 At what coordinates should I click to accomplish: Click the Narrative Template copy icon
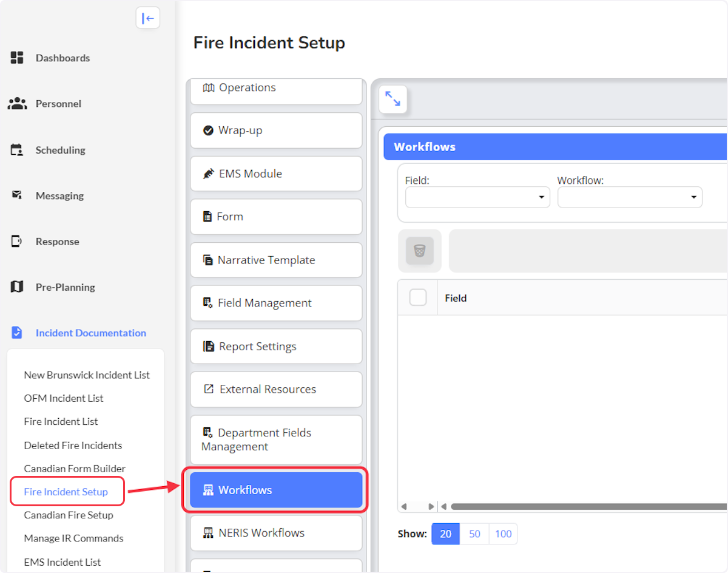pyautogui.click(x=208, y=260)
